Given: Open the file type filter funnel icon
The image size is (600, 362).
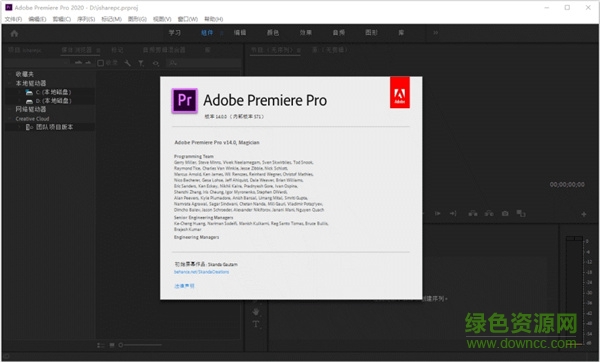Looking at the screenshot, I should (141, 63).
